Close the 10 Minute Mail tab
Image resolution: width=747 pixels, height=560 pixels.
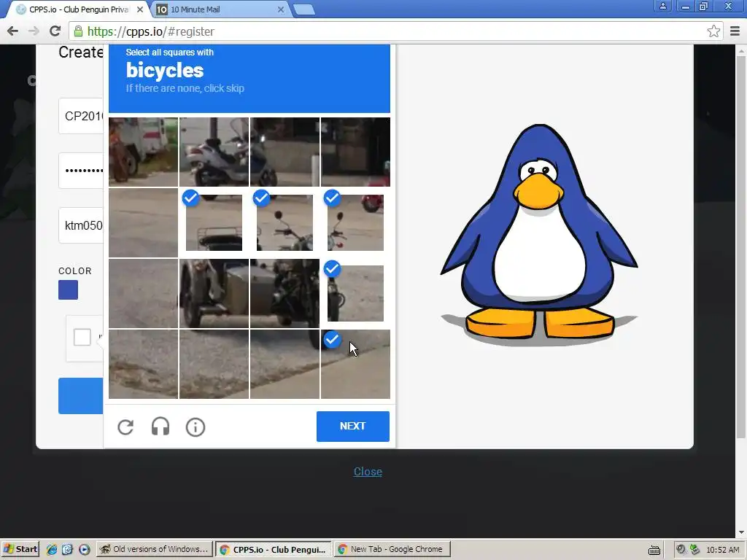point(281,9)
